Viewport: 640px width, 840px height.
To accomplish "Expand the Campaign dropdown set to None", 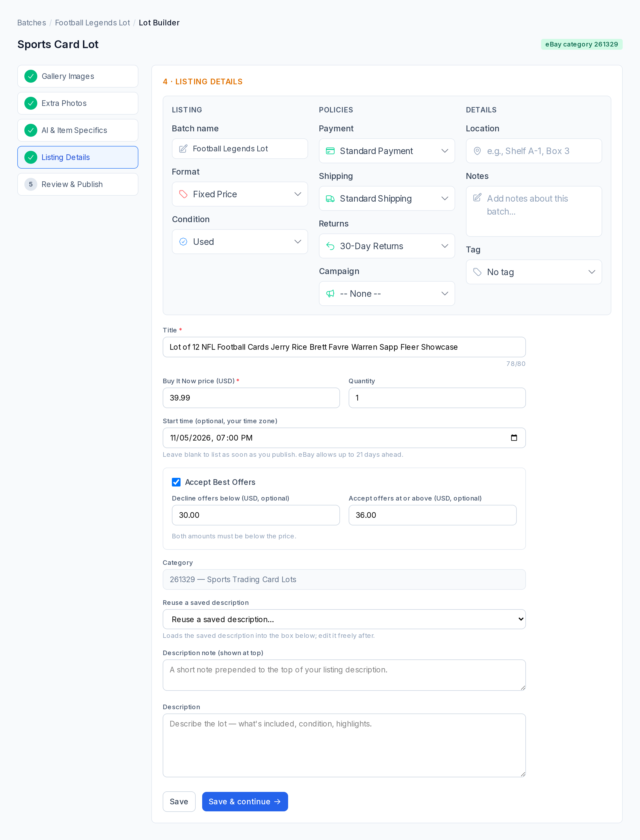I will point(387,294).
